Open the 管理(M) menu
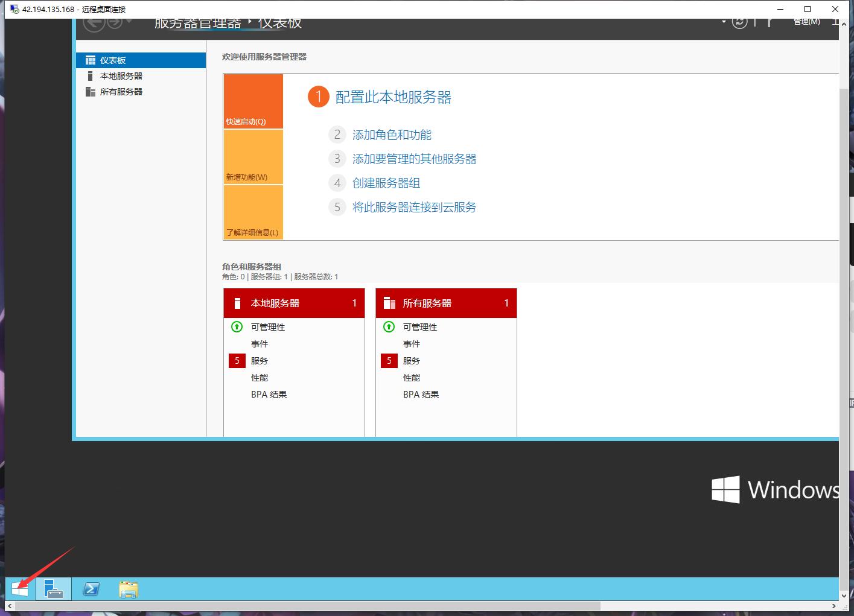Viewport: 854px width, 616px height. 806,22
